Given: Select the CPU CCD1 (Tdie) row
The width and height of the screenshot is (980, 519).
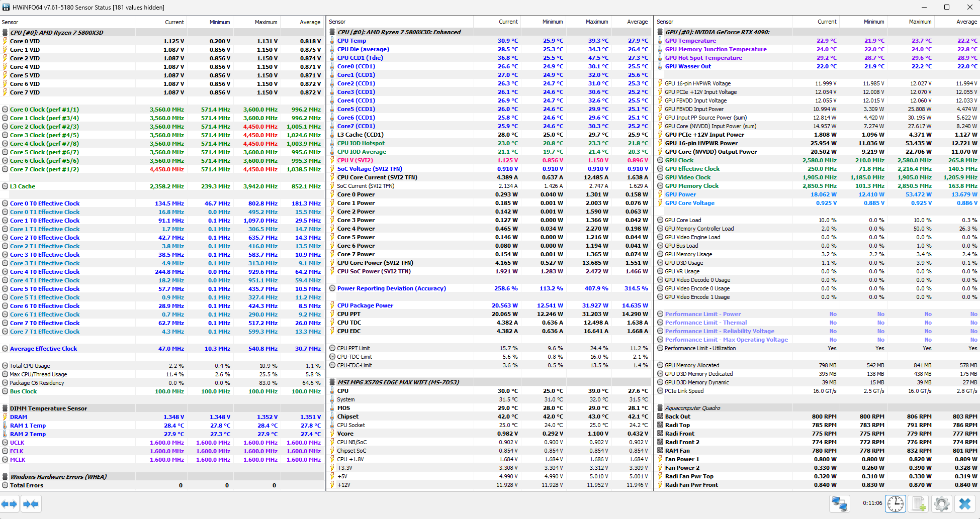Looking at the screenshot, I should pos(489,58).
